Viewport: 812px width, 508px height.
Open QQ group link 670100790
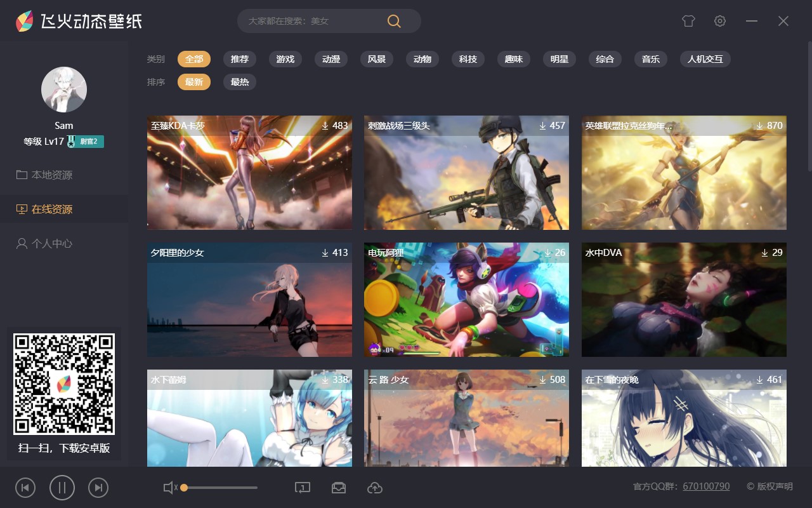coord(706,486)
